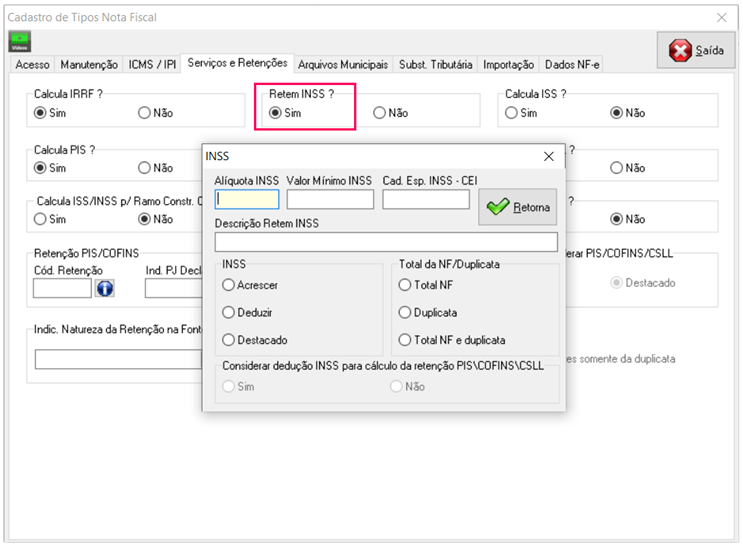The width and height of the screenshot is (743, 548).
Task: Switch to the ICMS / IPI tab
Action: coord(152,65)
